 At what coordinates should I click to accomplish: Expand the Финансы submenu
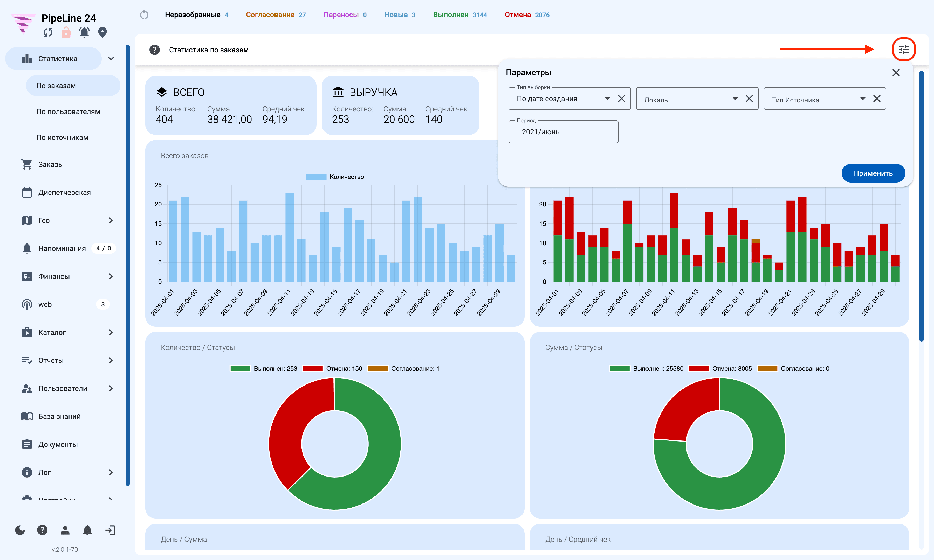point(111,276)
